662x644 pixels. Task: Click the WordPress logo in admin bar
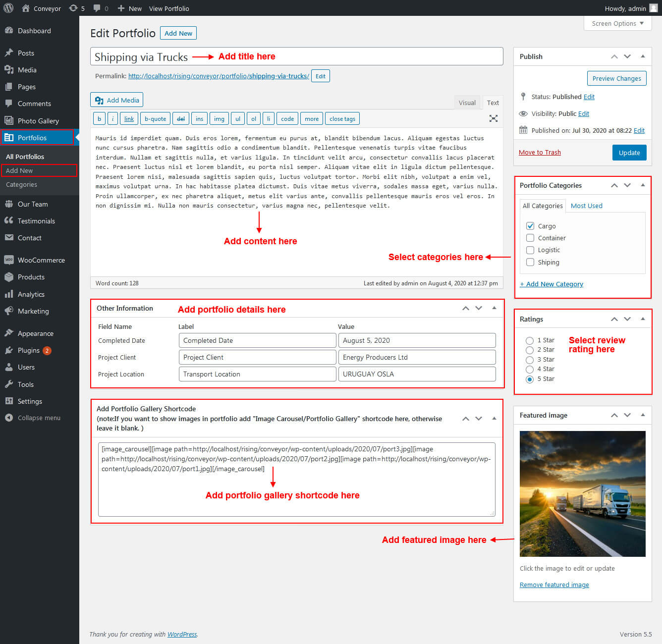(x=8, y=8)
